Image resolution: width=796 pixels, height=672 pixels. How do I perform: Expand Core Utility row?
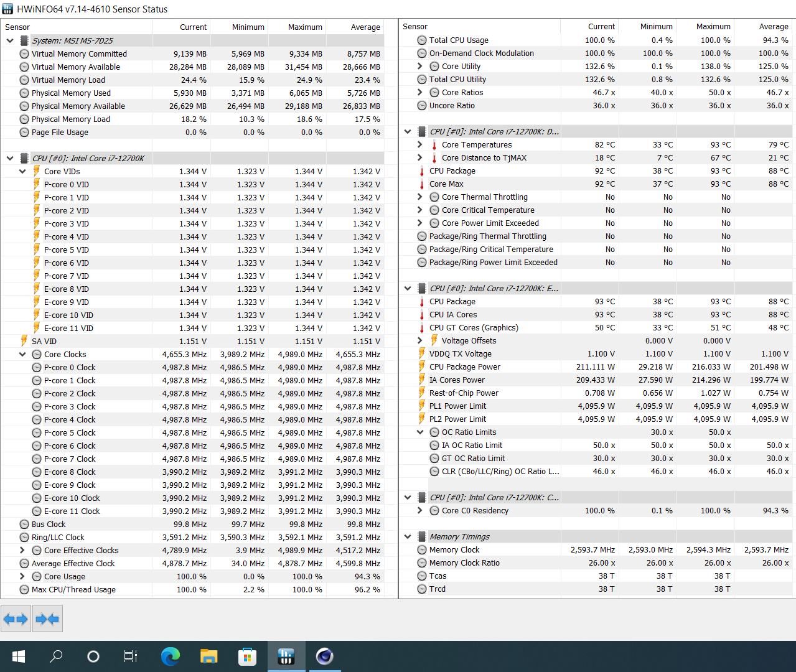point(420,66)
